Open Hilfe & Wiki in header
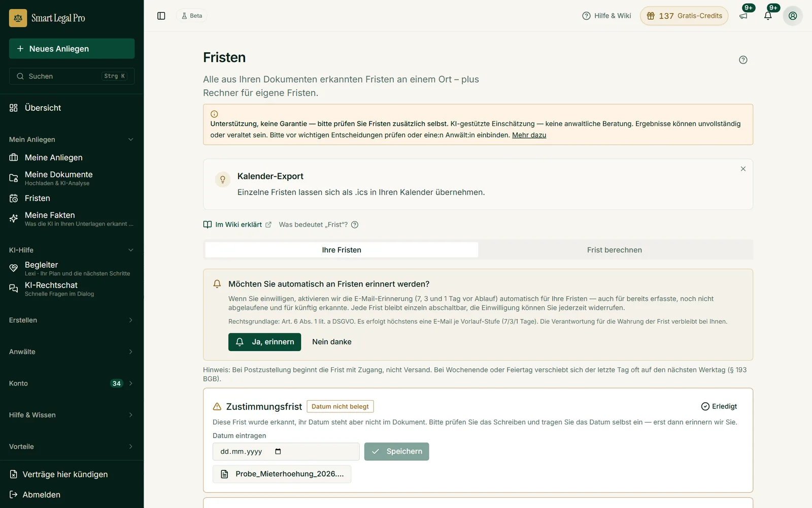Screen dimensions: 812x508 tap(606, 16)
